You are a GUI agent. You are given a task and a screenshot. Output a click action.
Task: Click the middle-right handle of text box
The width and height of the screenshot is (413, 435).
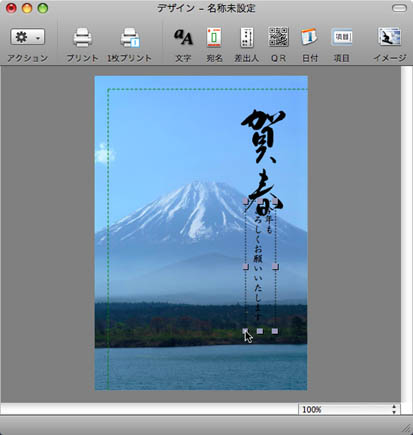(275, 266)
